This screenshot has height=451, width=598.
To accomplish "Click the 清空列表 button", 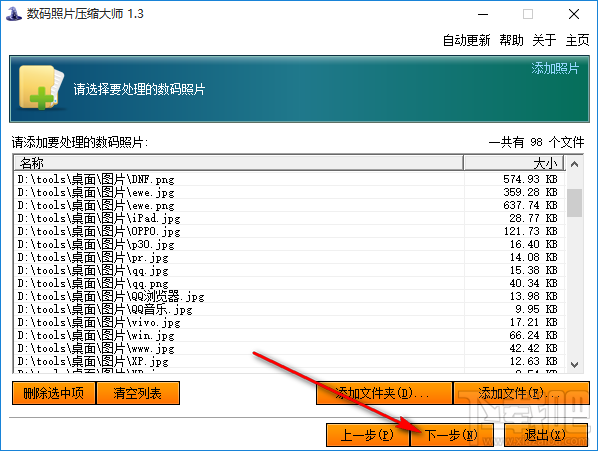I will 138,393.
